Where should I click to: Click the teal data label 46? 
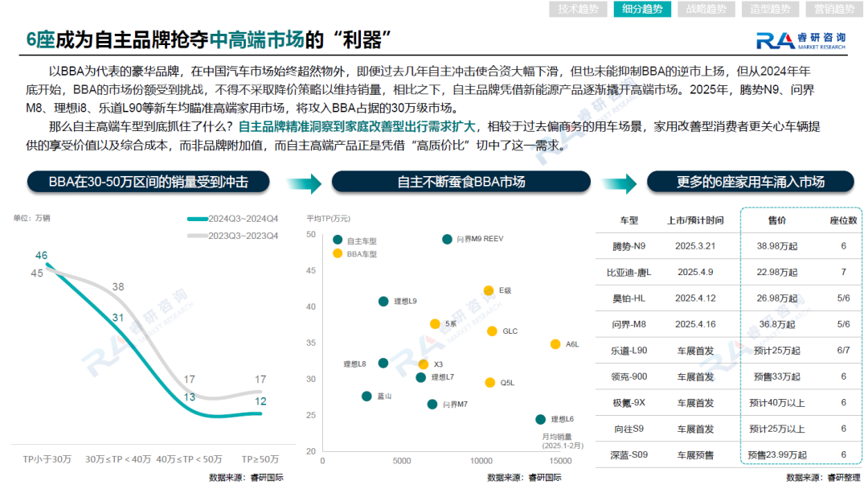(x=42, y=256)
